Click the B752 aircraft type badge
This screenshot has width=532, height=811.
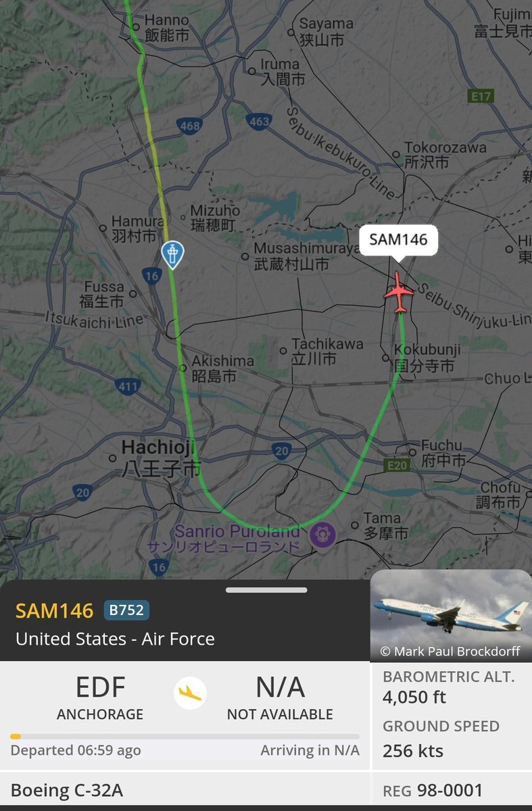click(x=126, y=610)
